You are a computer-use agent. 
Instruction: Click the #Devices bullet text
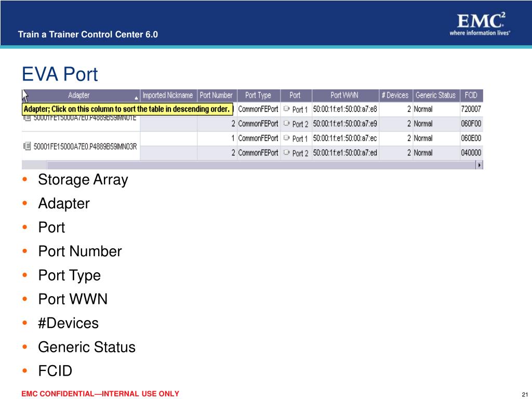(69, 323)
